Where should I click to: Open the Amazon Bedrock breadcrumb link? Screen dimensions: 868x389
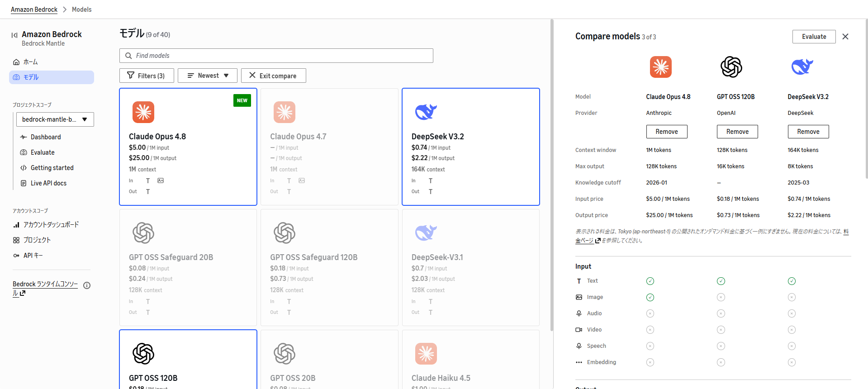34,9
